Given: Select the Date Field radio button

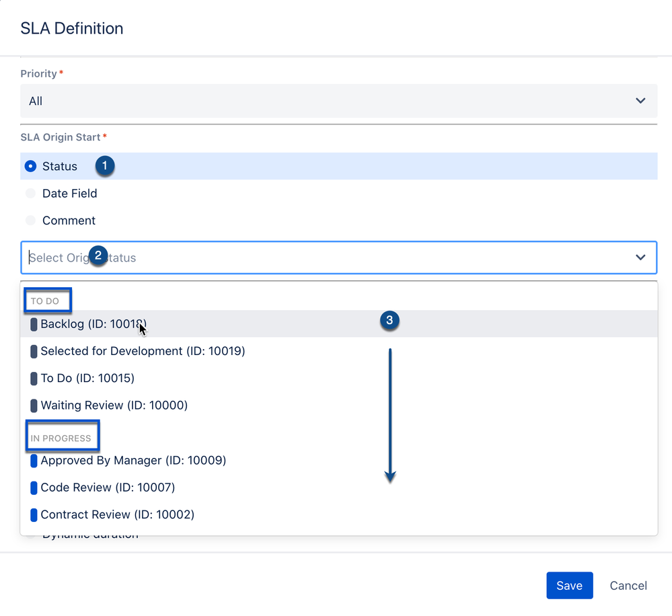Looking at the screenshot, I should click(30, 193).
